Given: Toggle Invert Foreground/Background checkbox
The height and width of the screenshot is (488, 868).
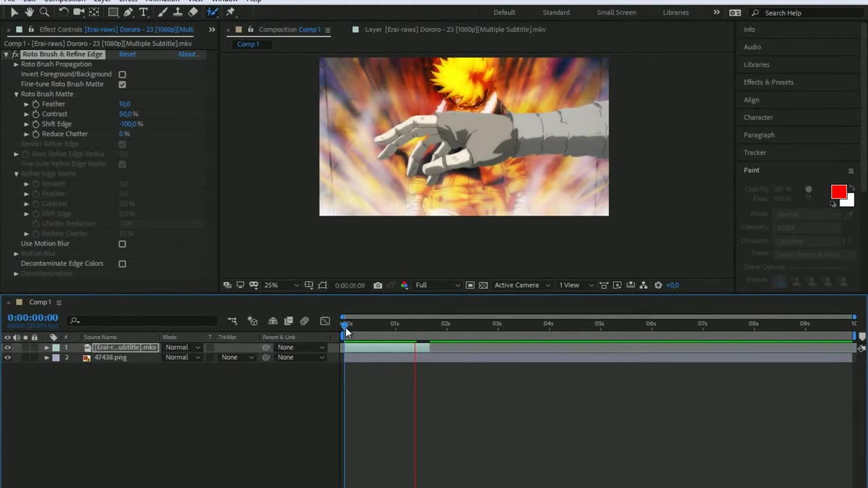Looking at the screenshot, I should pyautogui.click(x=122, y=75).
